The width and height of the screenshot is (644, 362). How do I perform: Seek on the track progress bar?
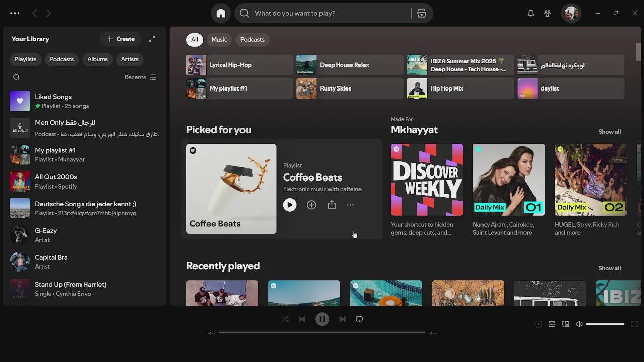322,332
